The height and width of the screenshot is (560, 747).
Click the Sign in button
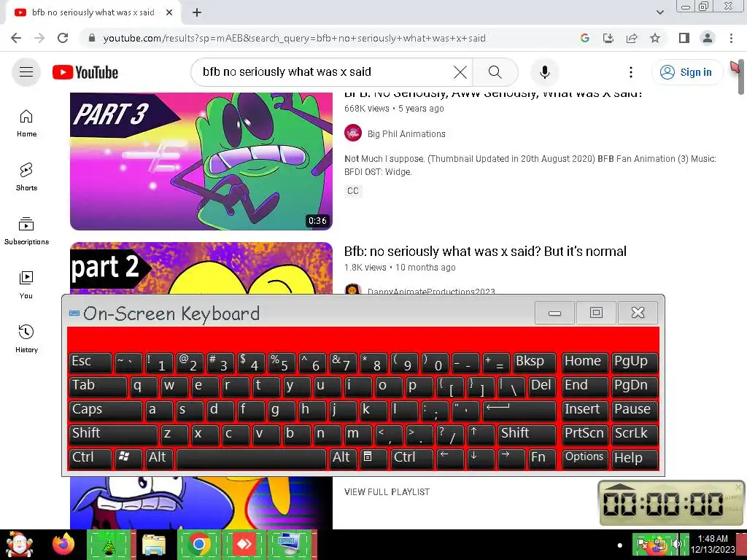tap(686, 72)
